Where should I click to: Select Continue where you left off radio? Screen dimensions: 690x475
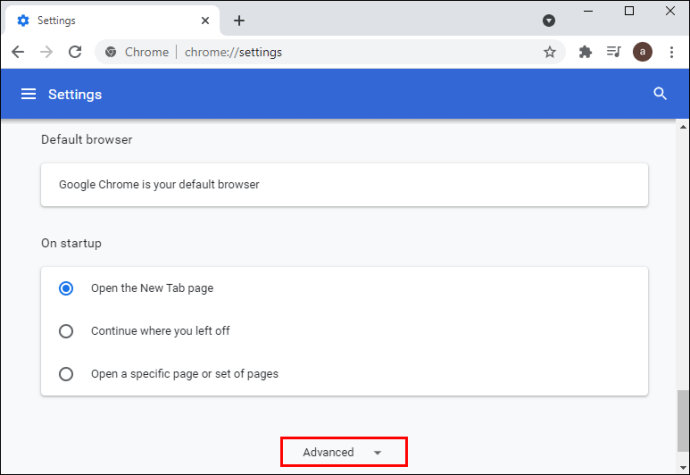[66, 331]
